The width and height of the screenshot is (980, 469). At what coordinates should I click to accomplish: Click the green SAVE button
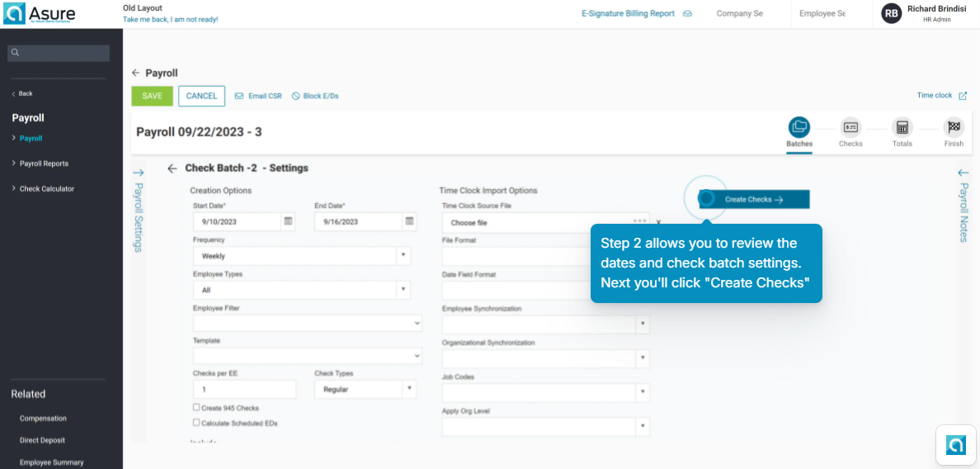tap(152, 97)
